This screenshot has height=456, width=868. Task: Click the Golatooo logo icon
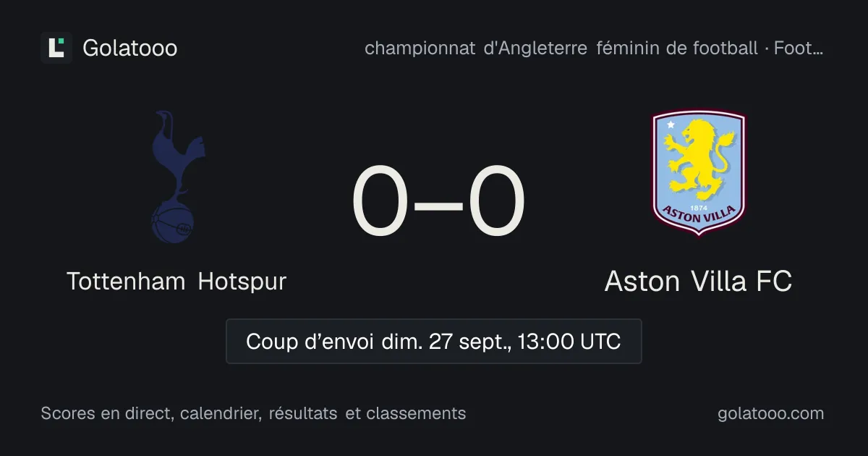click(56, 48)
